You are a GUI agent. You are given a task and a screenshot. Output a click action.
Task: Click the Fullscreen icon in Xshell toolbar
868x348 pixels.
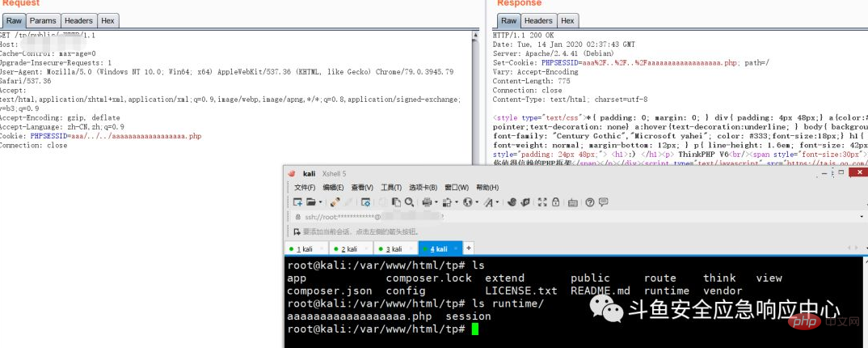(541, 202)
